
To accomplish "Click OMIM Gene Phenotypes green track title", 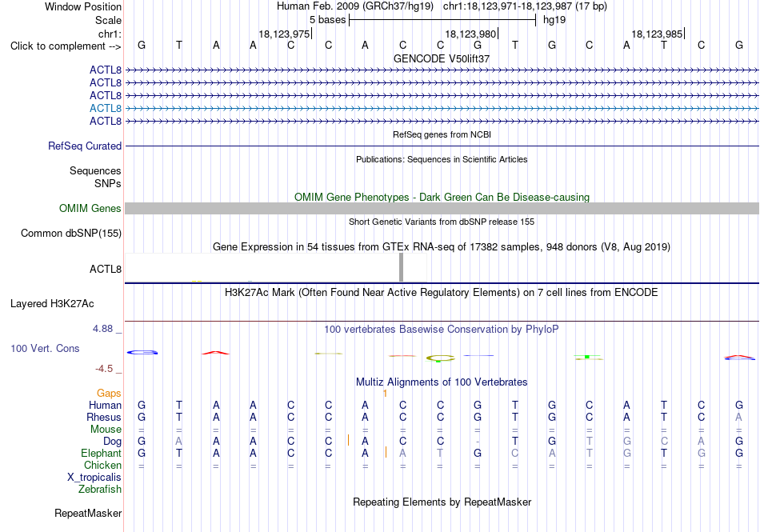I will click(x=442, y=197).
